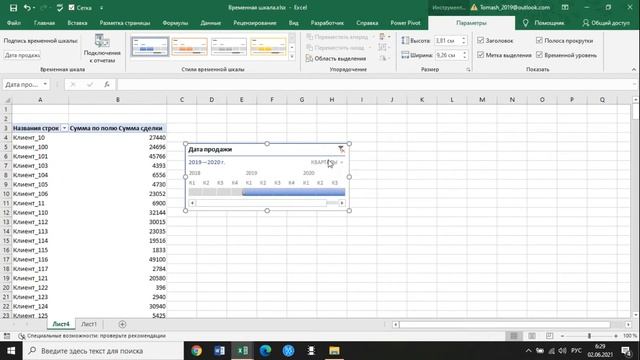Select cell Клиент_100

click(40, 147)
